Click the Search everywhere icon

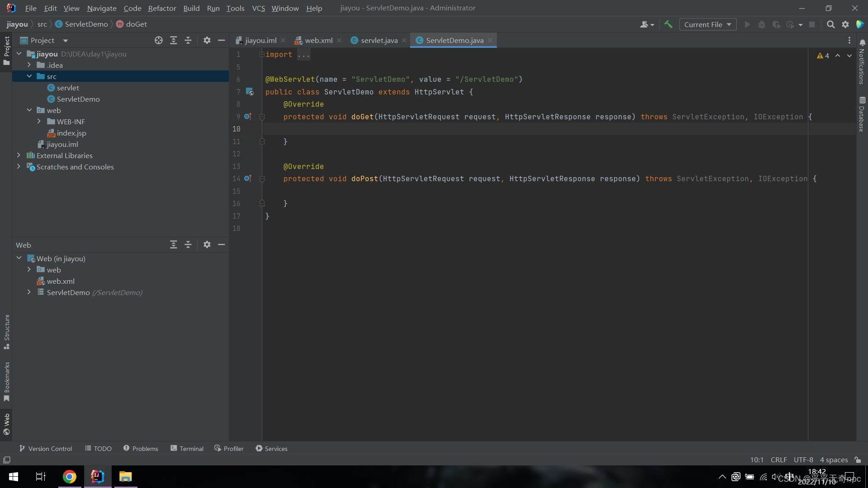click(830, 24)
